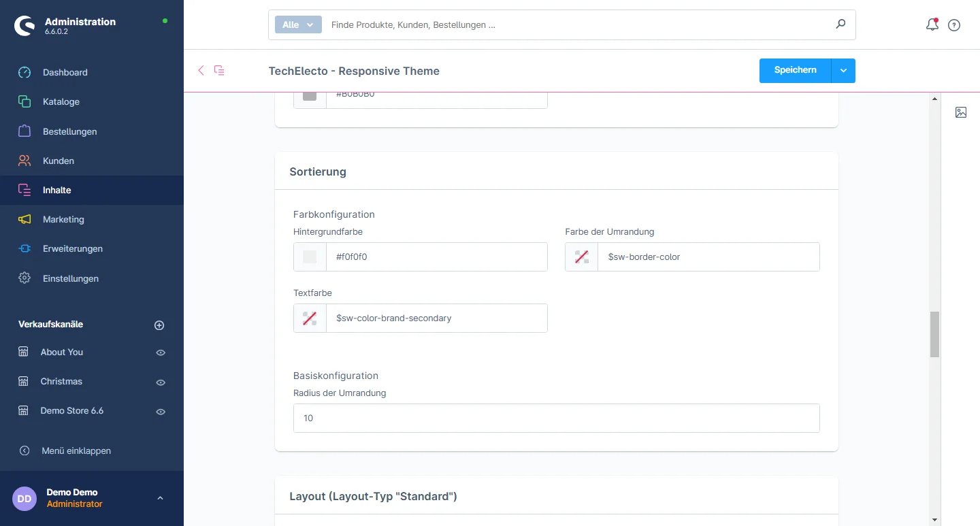
Task: Click the theme list icon beside back arrow
Action: click(x=219, y=70)
